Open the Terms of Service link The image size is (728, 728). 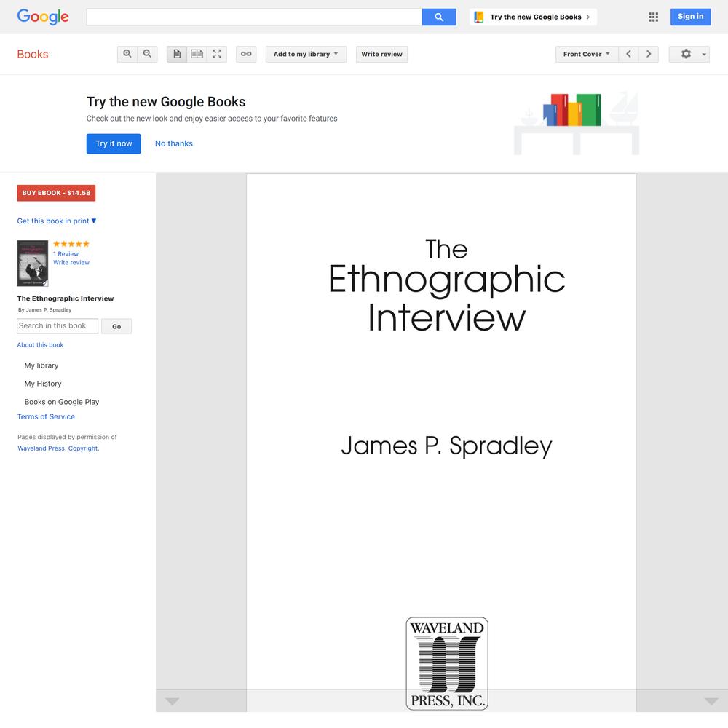tap(46, 416)
